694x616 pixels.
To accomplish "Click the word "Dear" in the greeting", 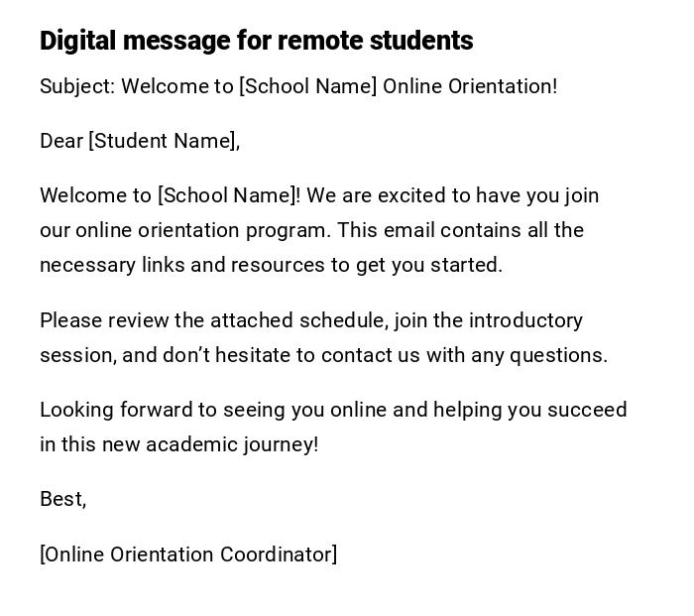I will click(61, 141).
